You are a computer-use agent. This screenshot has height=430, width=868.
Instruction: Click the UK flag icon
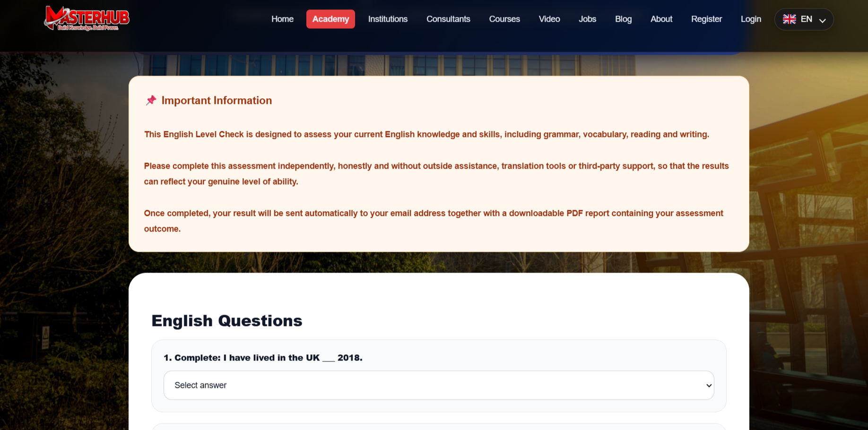pyautogui.click(x=789, y=19)
